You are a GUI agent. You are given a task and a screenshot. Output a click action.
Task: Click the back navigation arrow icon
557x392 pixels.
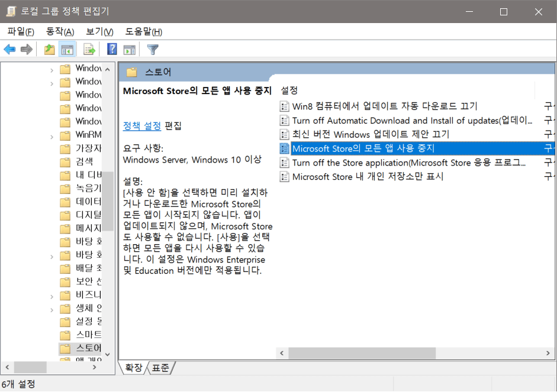click(9, 49)
